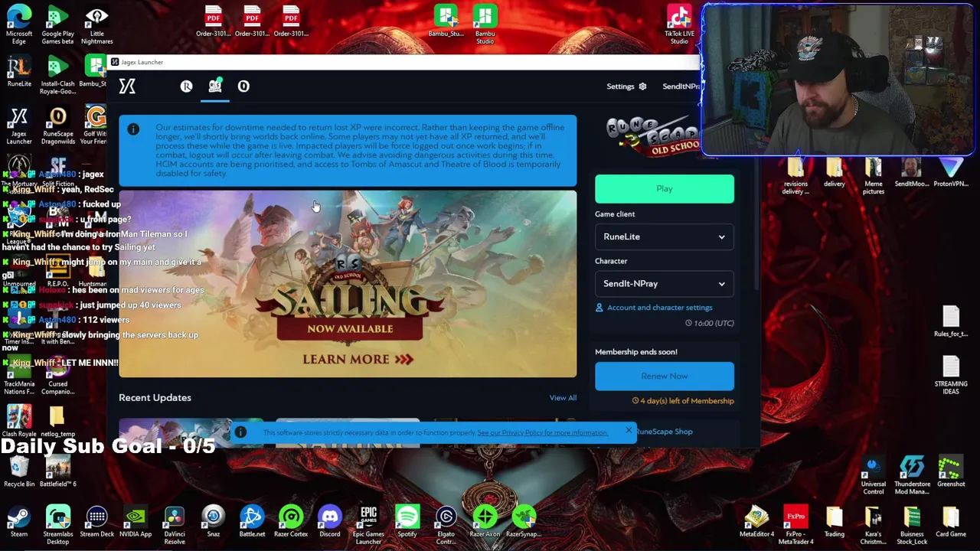
Task: Expand the Game client RuneLite dropdown
Action: coord(665,236)
